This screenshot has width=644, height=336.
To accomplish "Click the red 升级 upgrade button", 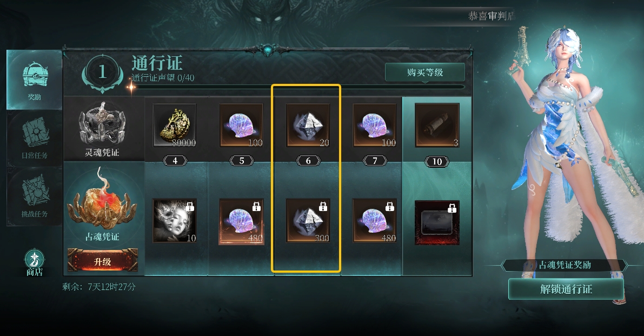I will click(x=103, y=261).
